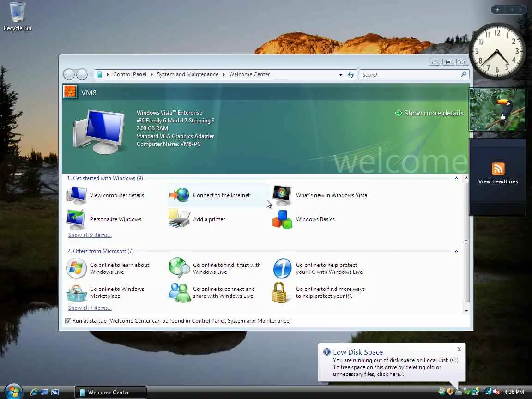
Task: Click the Windows Live OneCare protect icon
Action: click(282, 268)
